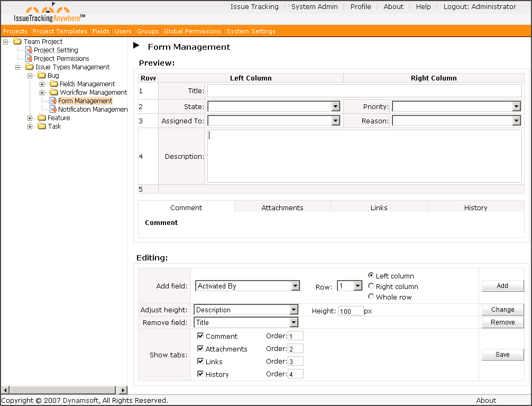Click the black arrow beside Form Management
This screenshot has width=532, height=406.
(x=136, y=46)
